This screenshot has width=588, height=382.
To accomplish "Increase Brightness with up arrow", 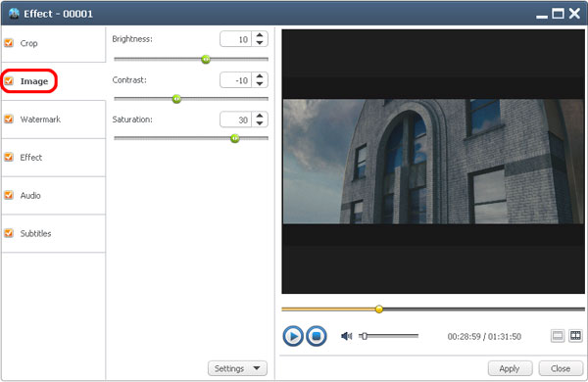I will [x=260, y=35].
